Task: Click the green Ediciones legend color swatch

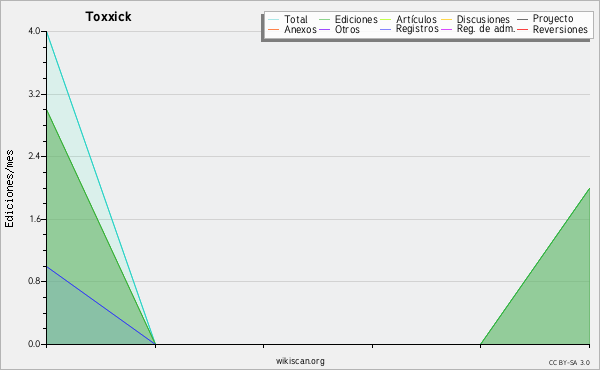Action: [324, 19]
